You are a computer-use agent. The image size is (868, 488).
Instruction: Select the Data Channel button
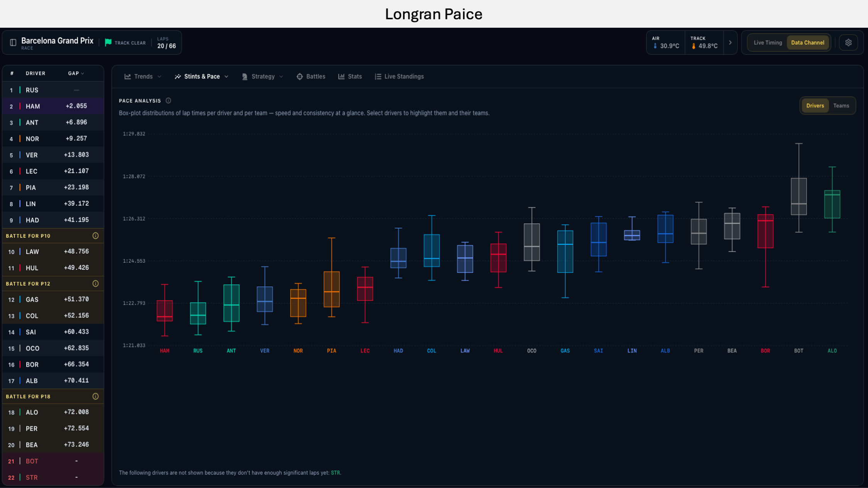[x=807, y=42]
